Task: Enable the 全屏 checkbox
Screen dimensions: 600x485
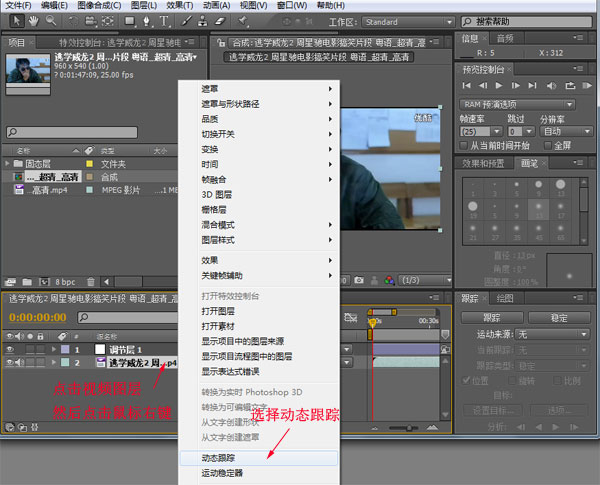Action: (x=548, y=145)
